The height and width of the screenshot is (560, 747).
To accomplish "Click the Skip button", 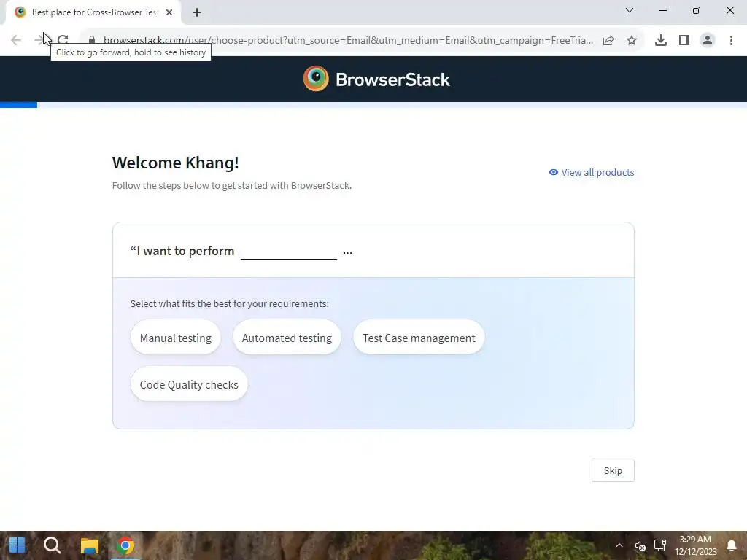I will [x=613, y=470].
